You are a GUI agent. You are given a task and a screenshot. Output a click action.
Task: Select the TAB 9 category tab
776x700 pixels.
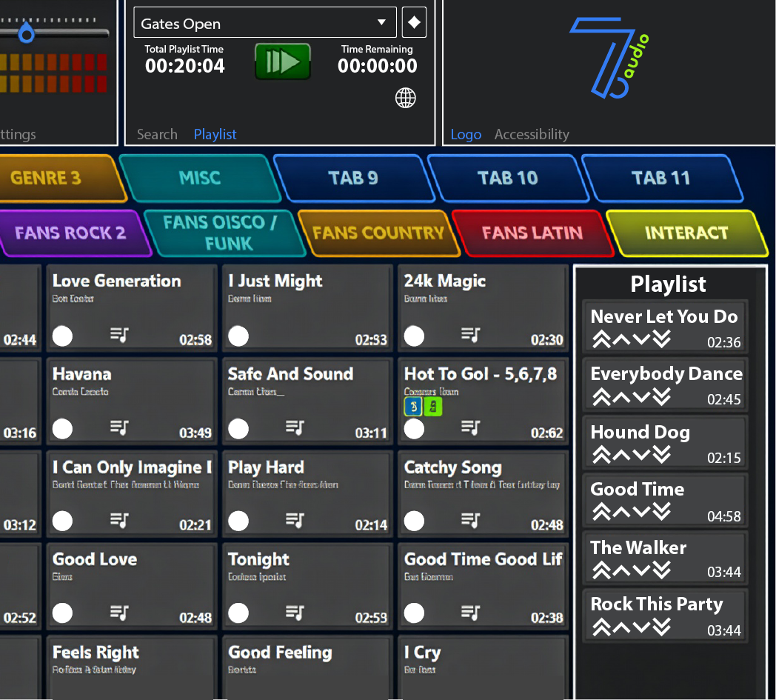pos(353,179)
